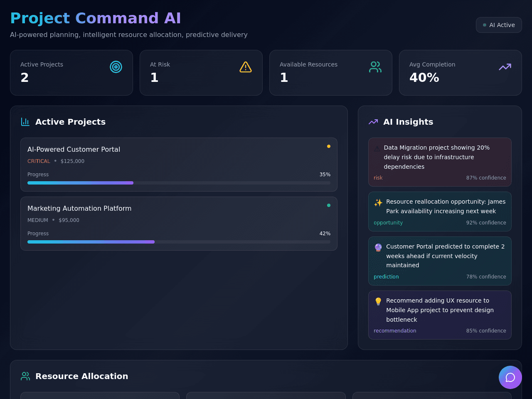This screenshot has width=532, height=399.
Task: Open the AI-Powered Customer Portal project title
Action: click(74, 149)
